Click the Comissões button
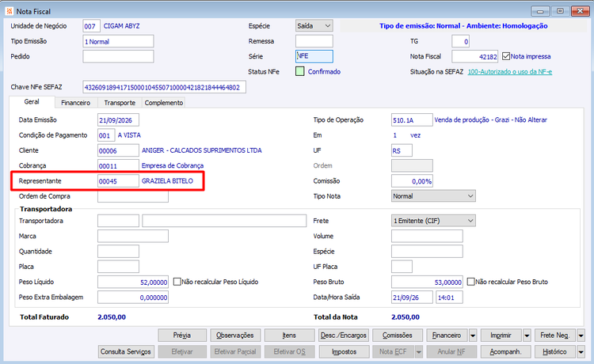The image size is (594, 364). 398,336
